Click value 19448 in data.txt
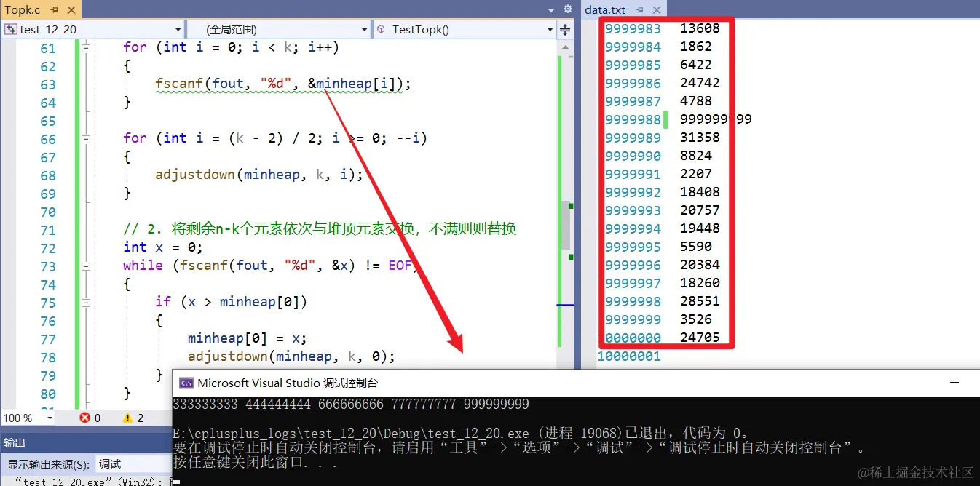The image size is (980, 486). [700, 228]
